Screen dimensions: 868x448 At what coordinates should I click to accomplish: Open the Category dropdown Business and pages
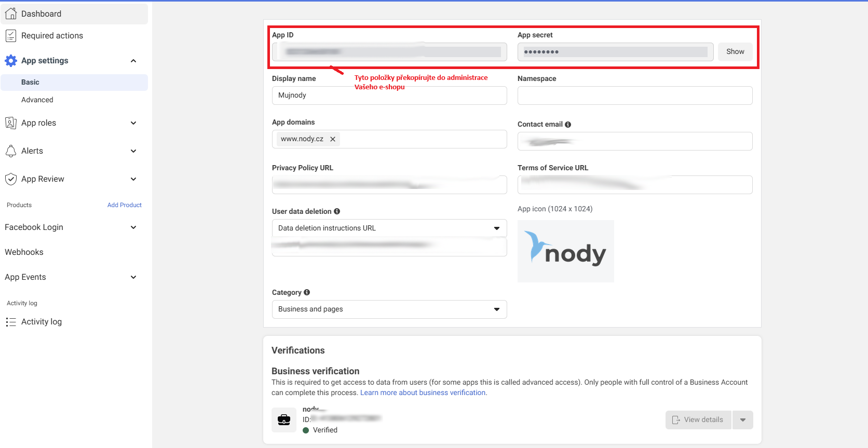[389, 309]
